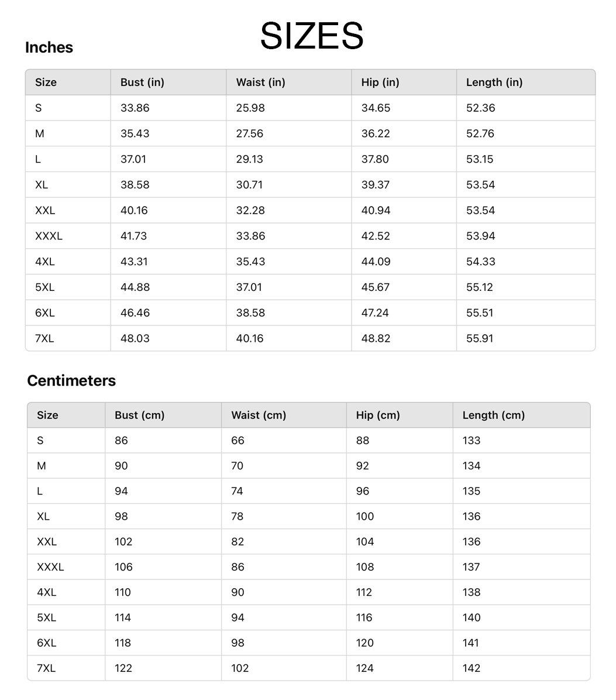
Task: Click hip value 47.24 for size 6XL
Action: (375, 313)
